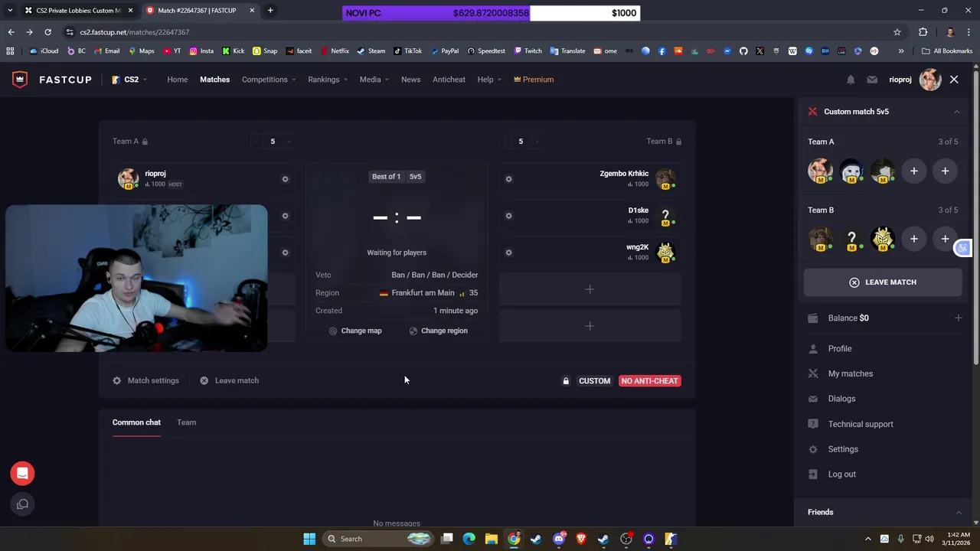
Task: Open Match settings
Action: (145, 380)
